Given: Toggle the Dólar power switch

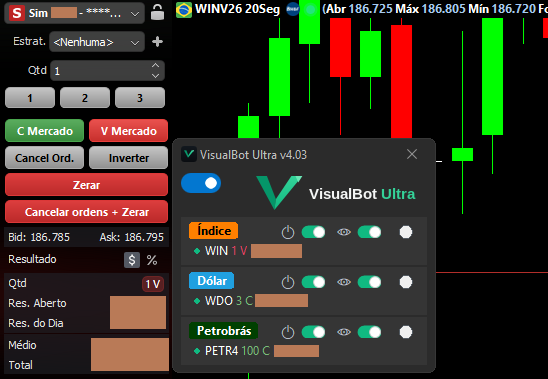Looking at the screenshot, I should [x=313, y=282].
